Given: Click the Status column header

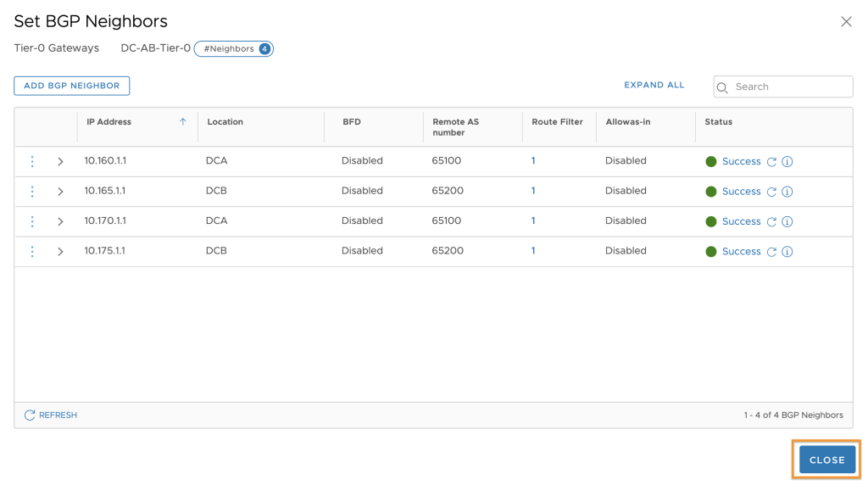Looking at the screenshot, I should coord(719,122).
